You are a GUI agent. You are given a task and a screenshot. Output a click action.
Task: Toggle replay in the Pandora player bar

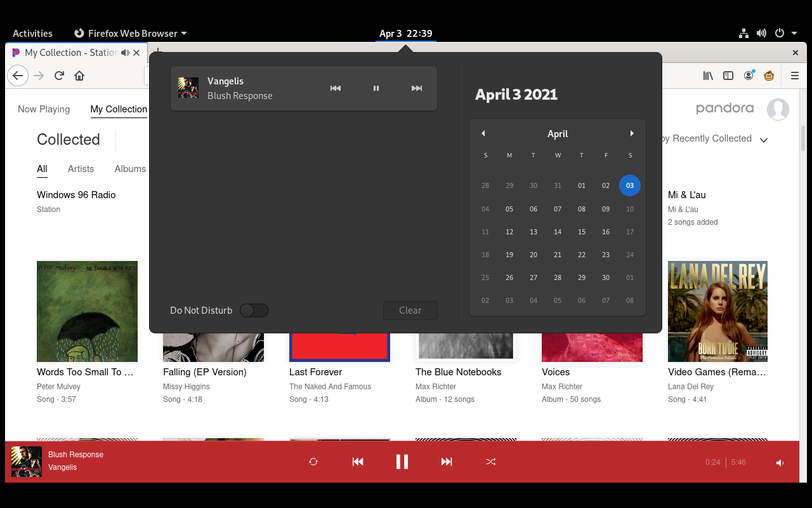click(x=313, y=462)
